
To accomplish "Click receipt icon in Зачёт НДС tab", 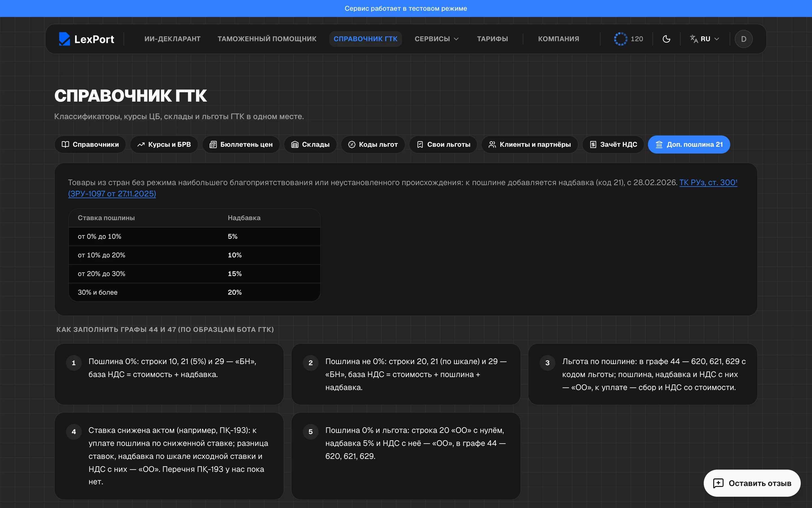I will coord(593,144).
